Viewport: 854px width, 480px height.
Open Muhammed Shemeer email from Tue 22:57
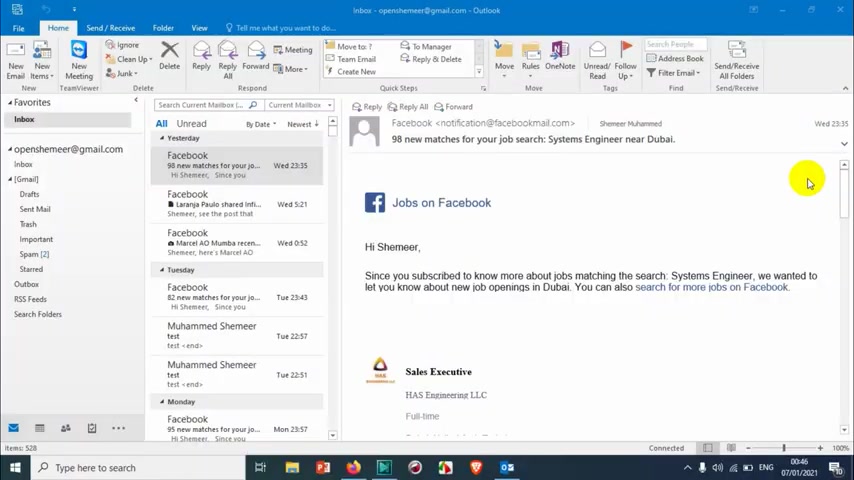236,336
